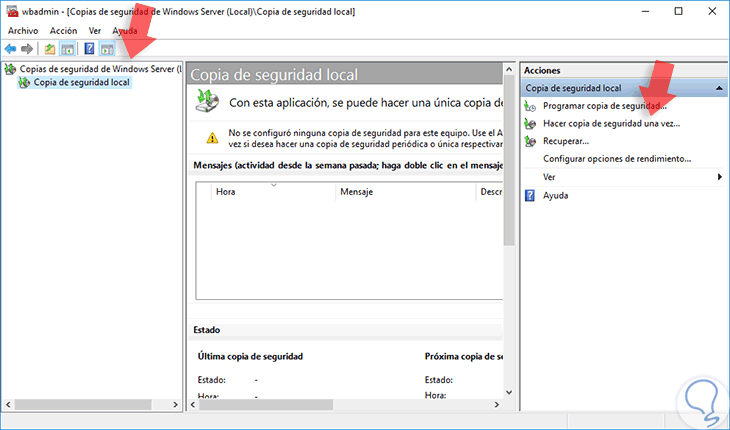This screenshot has height=430, width=730.
Task: Toggle the Show/Hide Console Tree icon
Action: [68, 49]
